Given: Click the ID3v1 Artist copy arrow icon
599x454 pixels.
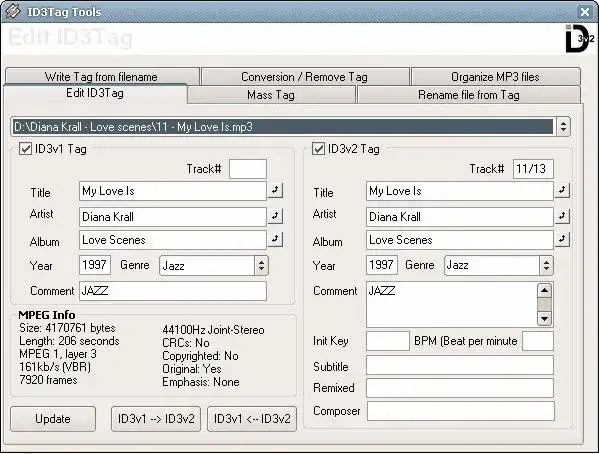Looking at the screenshot, I should pos(275,216).
